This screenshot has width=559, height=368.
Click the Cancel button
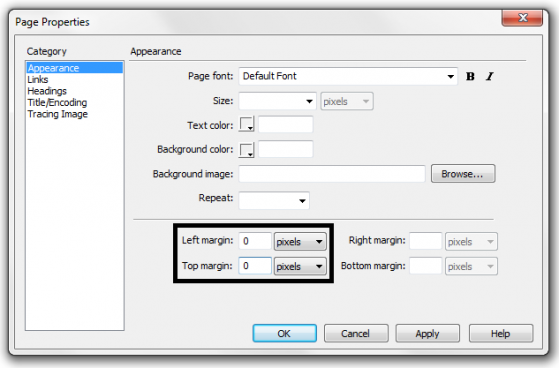tap(356, 333)
